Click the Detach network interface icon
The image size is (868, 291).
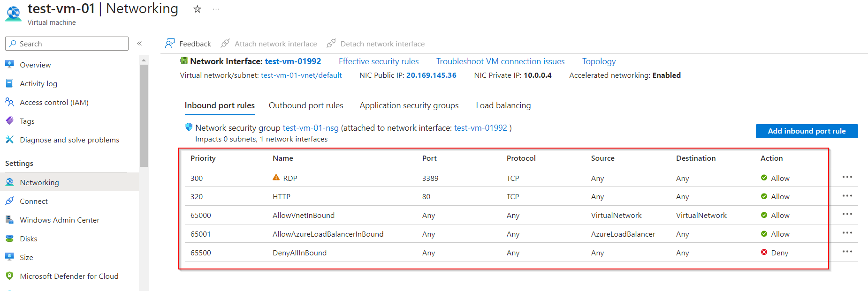pos(331,43)
